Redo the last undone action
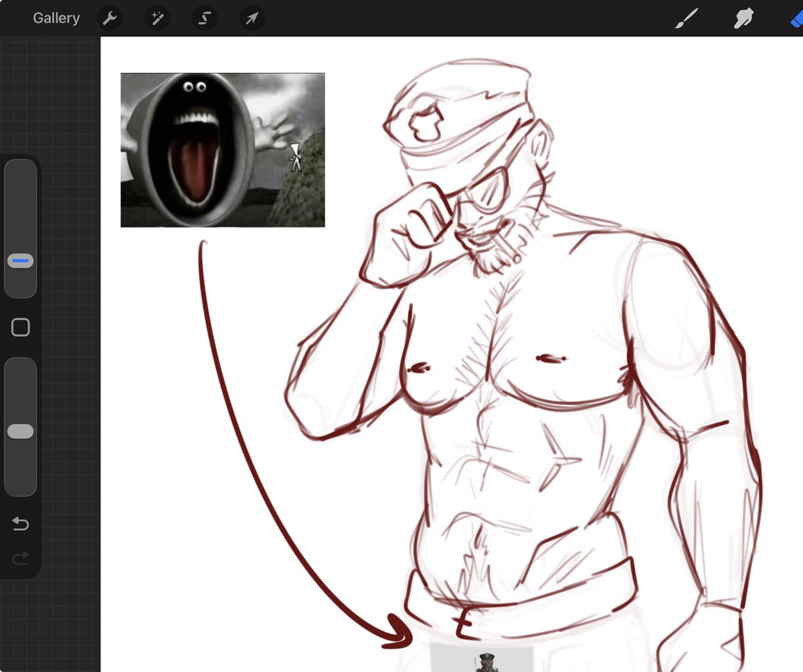The width and height of the screenshot is (803, 672). point(21,557)
